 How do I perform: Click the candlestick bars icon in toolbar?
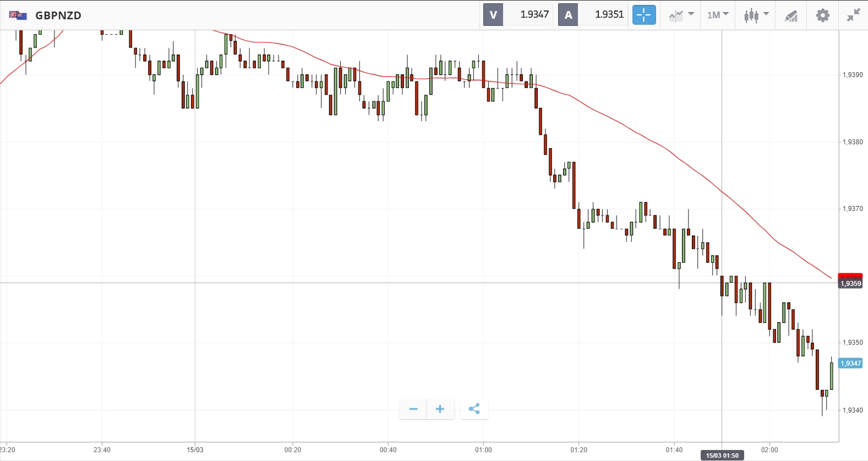751,15
